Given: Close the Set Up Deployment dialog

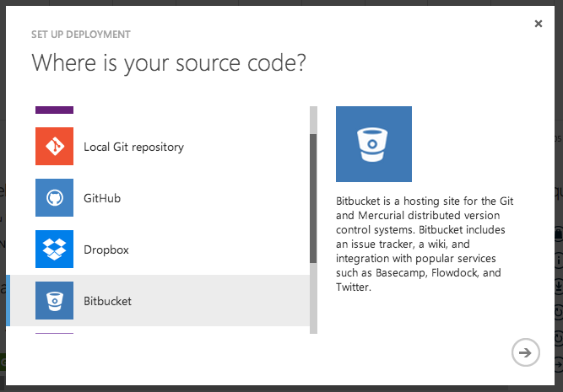Looking at the screenshot, I should tap(539, 24).
